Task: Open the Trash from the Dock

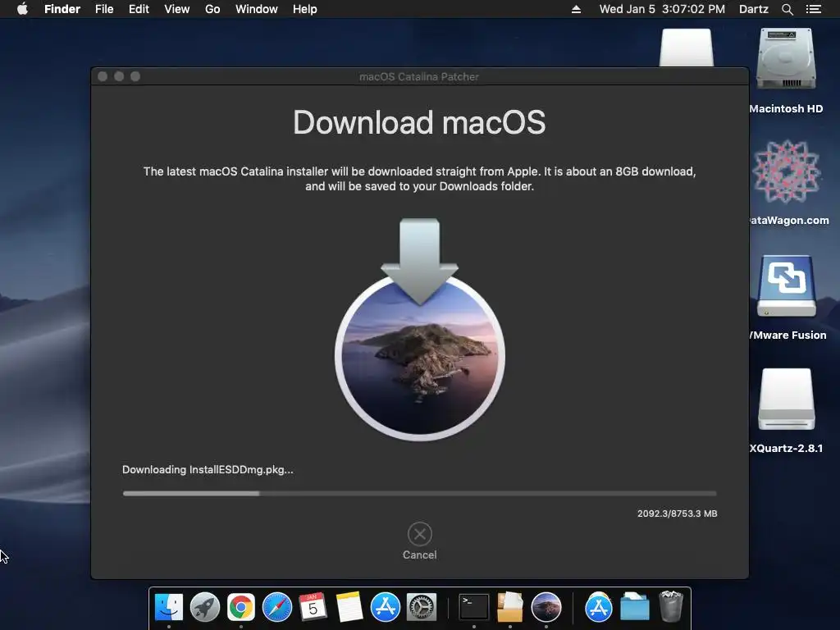Action: pos(671,606)
